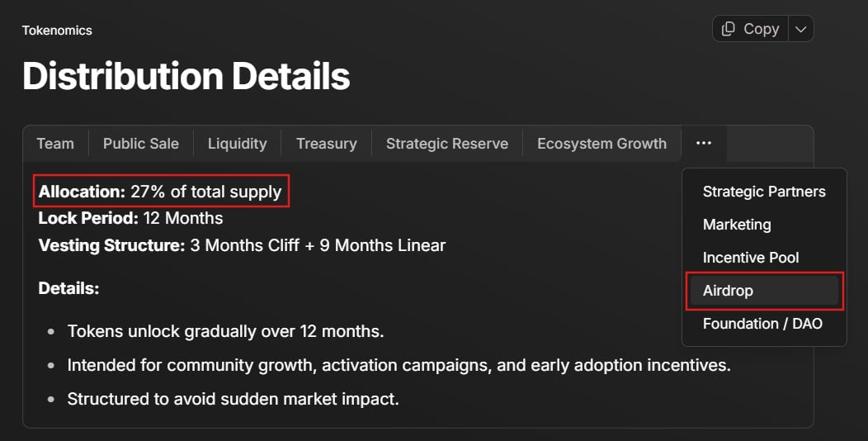The image size is (868, 441).
Task: Open the three-dots overflow tab menu
Action: [704, 143]
